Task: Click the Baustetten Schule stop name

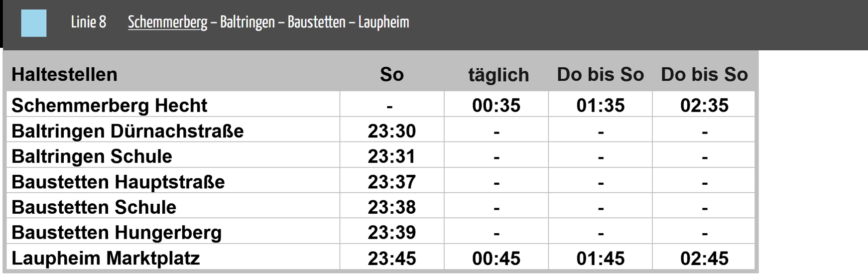Action: coord(94,207)
